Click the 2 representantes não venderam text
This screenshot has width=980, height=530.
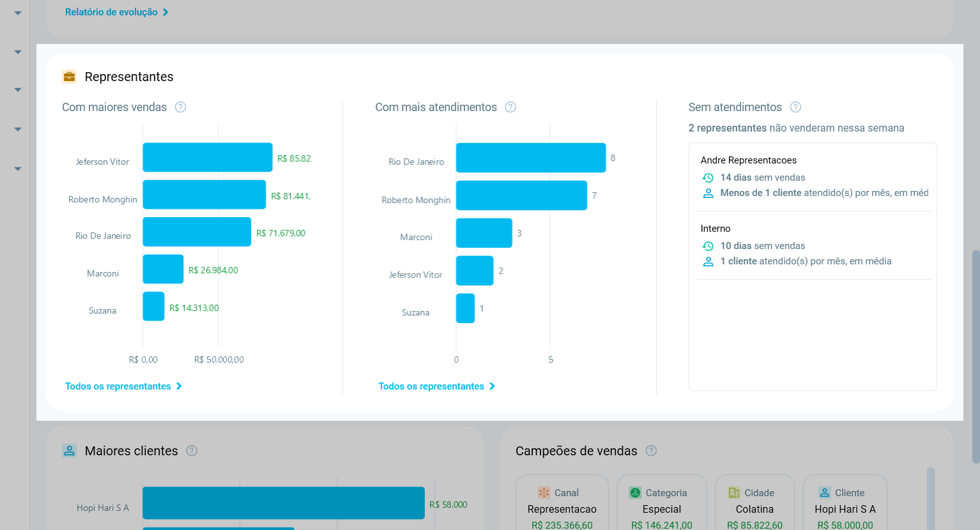pyautogui.click(x=796, y=128)
